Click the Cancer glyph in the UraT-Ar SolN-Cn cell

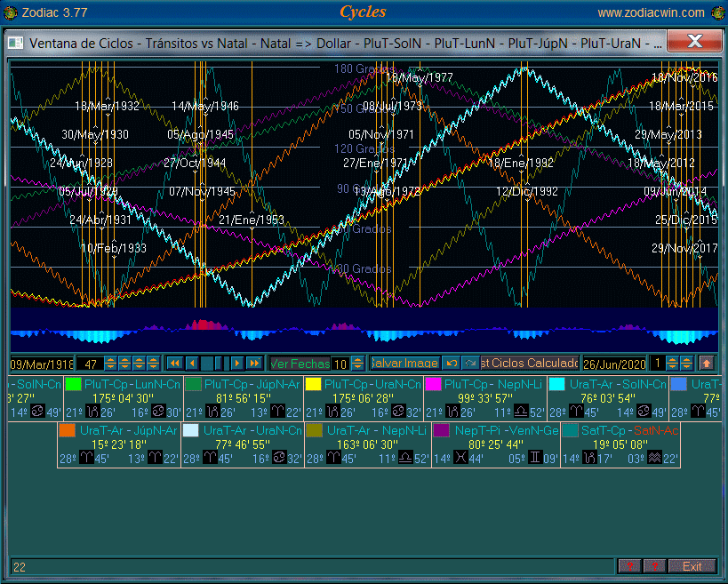click(643, 412)
